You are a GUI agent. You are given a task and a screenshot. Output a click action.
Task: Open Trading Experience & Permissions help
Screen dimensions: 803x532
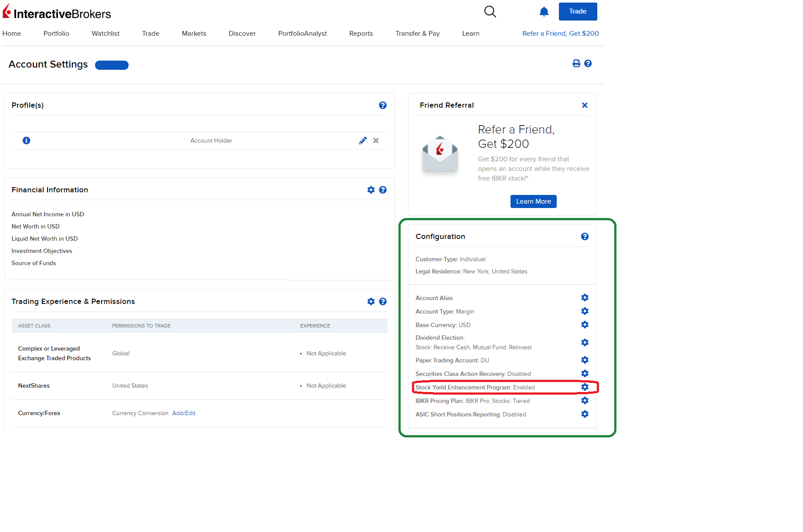click(x=383, y=301)
